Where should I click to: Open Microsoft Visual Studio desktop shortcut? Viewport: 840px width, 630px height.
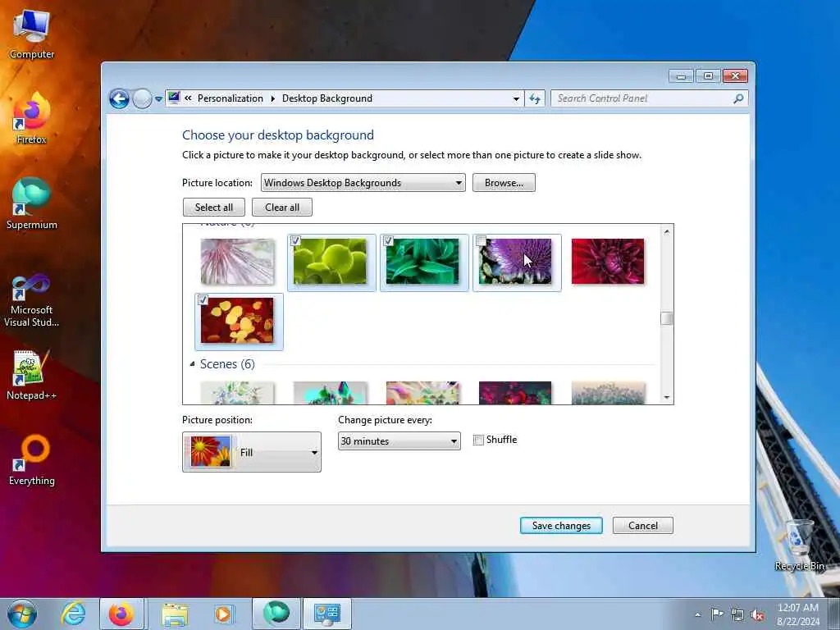coord(32,300)
